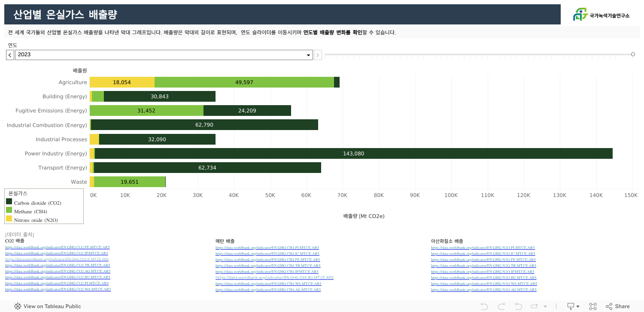The width and height of the screenshot is (644, 312).
Task: Select the Power Industry (Energy) row label
Action: [56, 154]
